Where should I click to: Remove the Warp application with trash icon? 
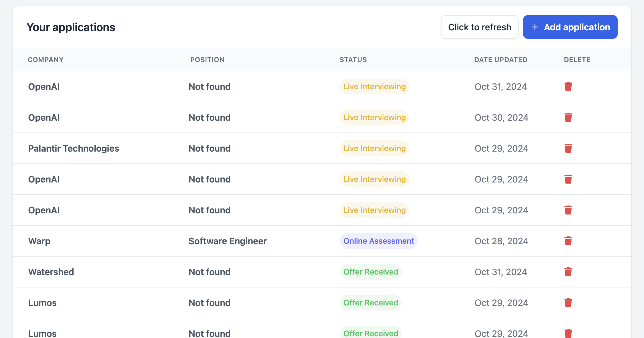coord(568,241)
